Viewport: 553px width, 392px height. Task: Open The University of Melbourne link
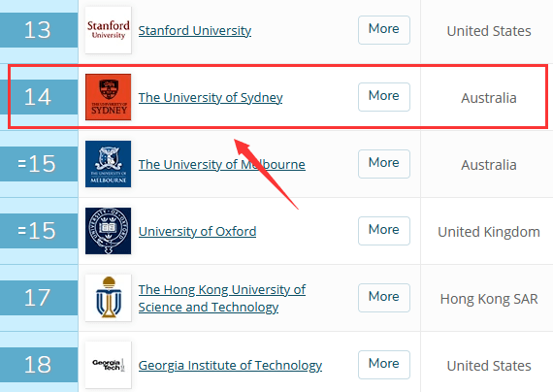(222, 164)
